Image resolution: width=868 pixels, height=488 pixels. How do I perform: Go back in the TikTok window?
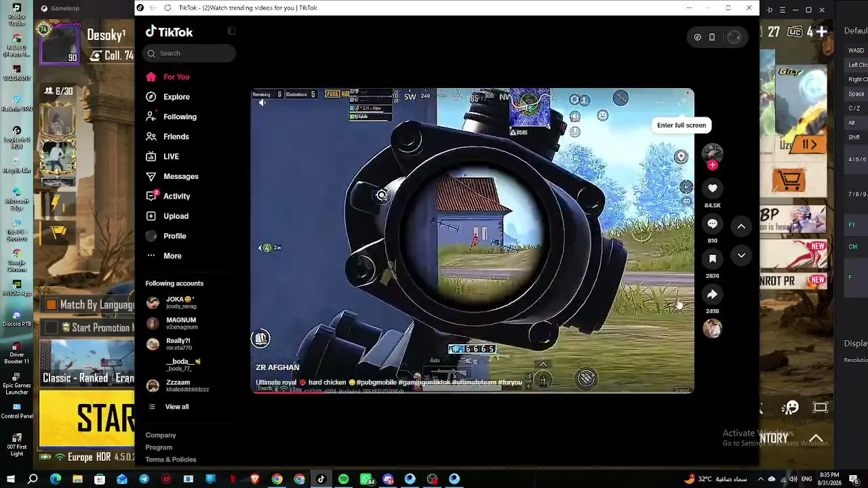[153, 7]
